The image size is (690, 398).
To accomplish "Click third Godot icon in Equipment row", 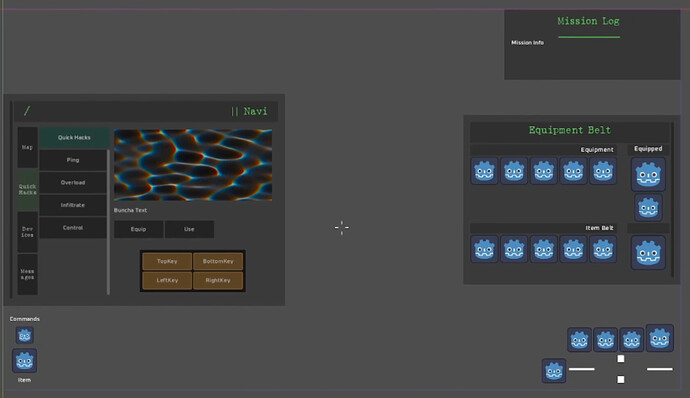I will tap(543, 171).
